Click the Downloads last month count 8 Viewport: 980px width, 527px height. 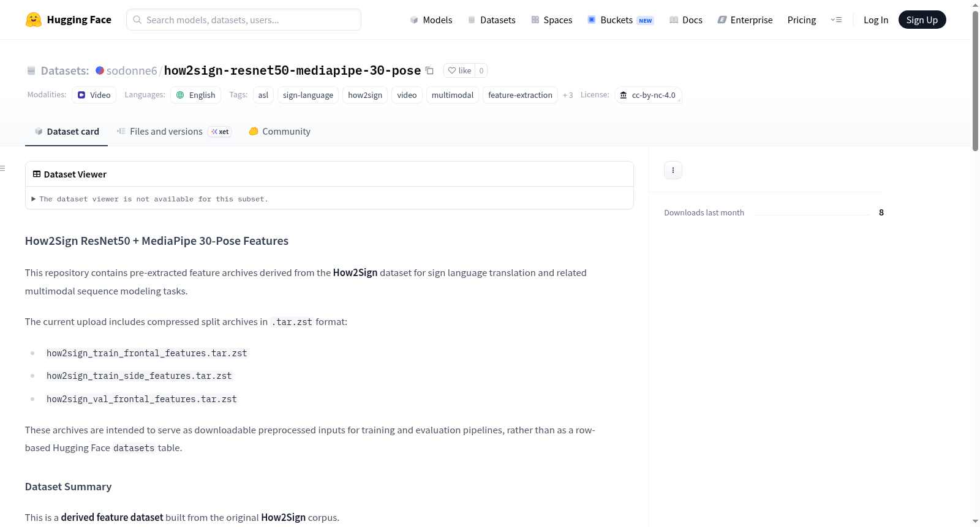click(881, 212)
